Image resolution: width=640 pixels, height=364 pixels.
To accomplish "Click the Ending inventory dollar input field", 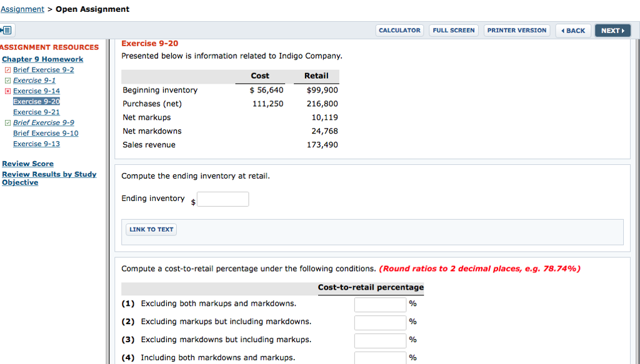I will coord(223,199).
